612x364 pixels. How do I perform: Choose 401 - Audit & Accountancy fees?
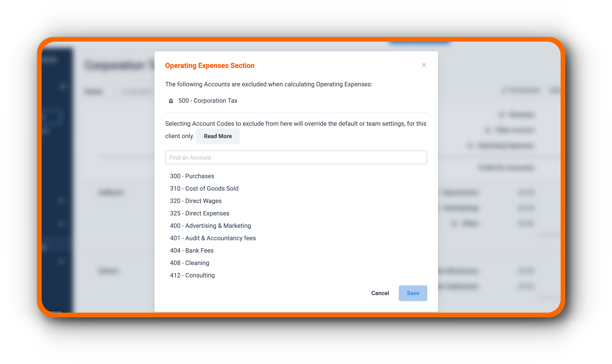click(x=213, y=238)
